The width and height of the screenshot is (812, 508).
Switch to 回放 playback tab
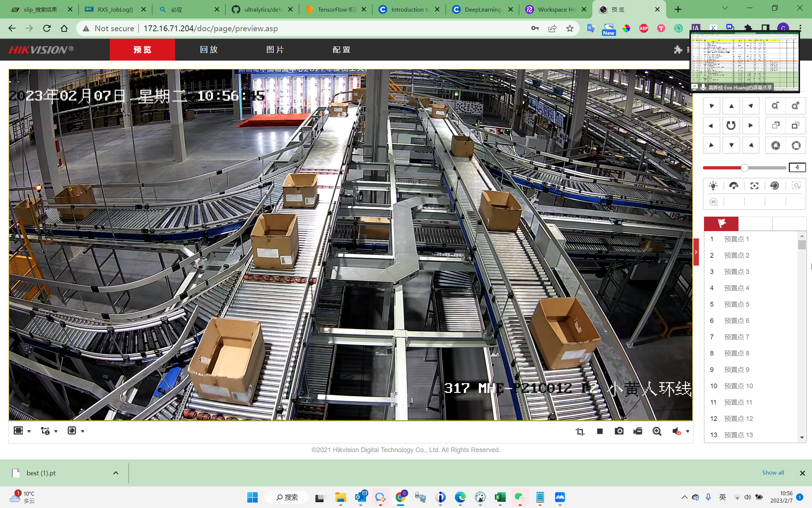pyautogui.click(x=209, y=50)
